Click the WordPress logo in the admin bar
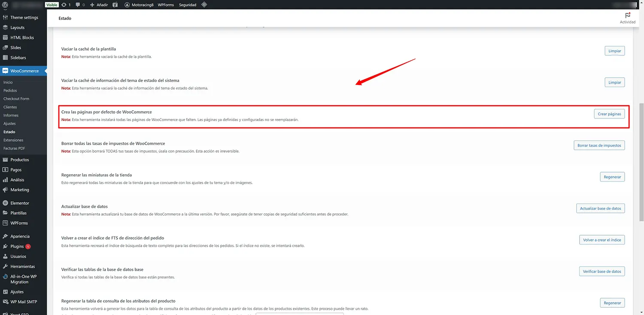The image size is (644, 315). tap(4, 5)
